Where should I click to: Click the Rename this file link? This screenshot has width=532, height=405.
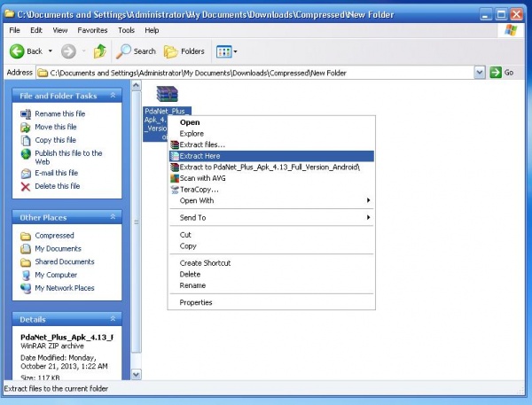click(x=59, y=113)
